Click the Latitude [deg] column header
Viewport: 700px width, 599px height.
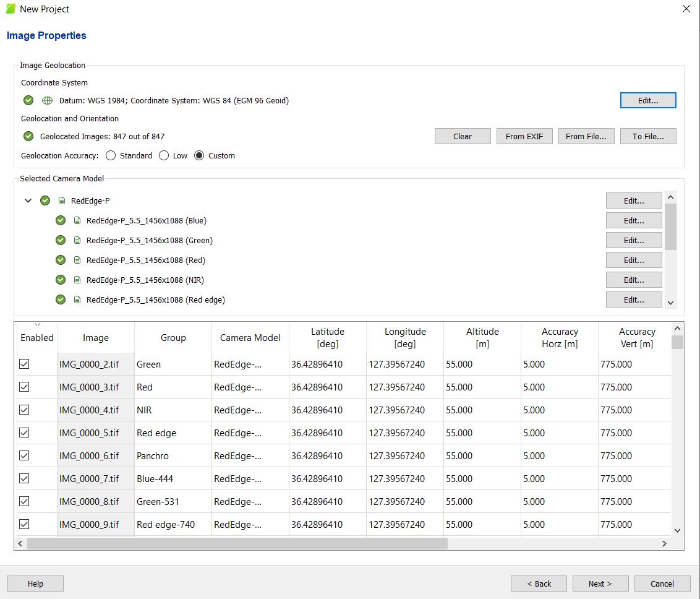(x=328, y=338)
